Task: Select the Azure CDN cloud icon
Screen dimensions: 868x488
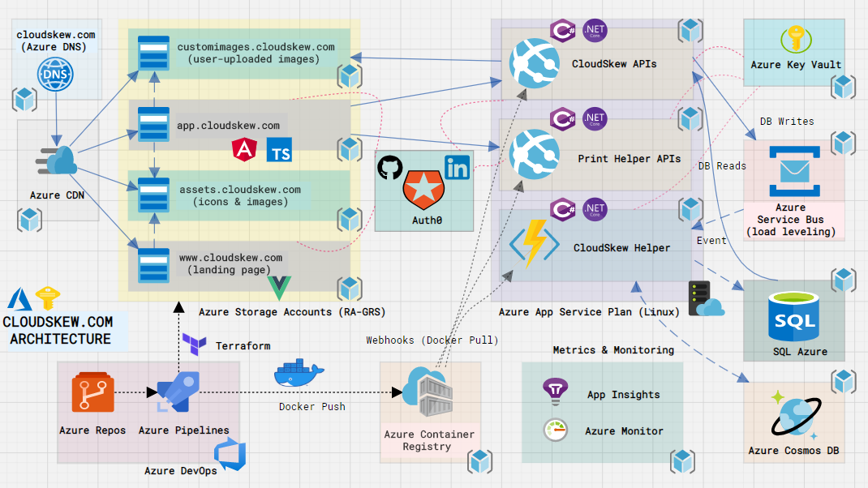Action: click(x=56, y=161)
